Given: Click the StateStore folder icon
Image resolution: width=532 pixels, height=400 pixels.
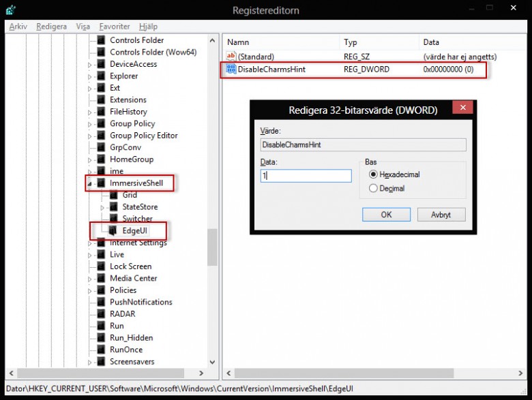Looking at the screenshot, I should pyautogui.click(x=114, y=206).
